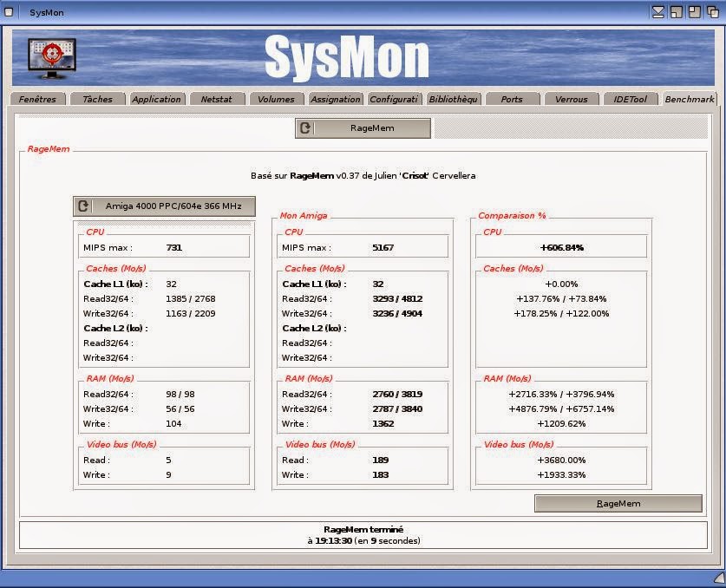Go to the Bibliothèqu tab
The height and width of the screenshot is (588, 726).
(x=454, y=99)
